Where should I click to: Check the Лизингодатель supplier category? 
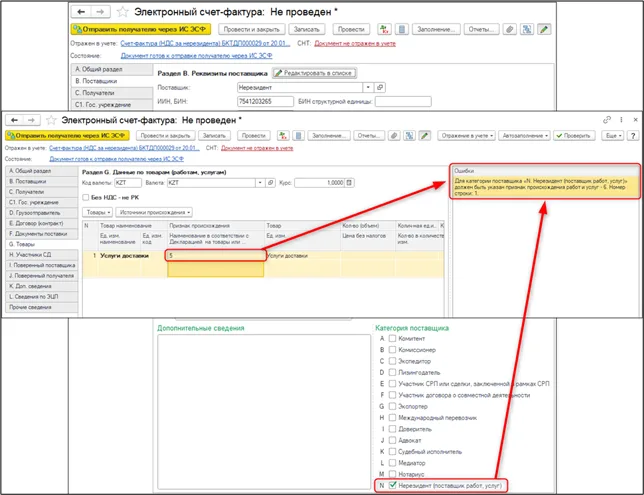coord(392,372)
